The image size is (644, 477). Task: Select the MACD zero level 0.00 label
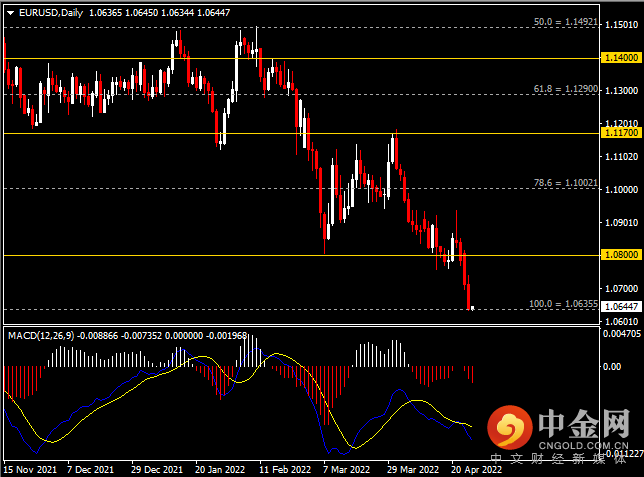pyautogui.click(x=612, y=366)
